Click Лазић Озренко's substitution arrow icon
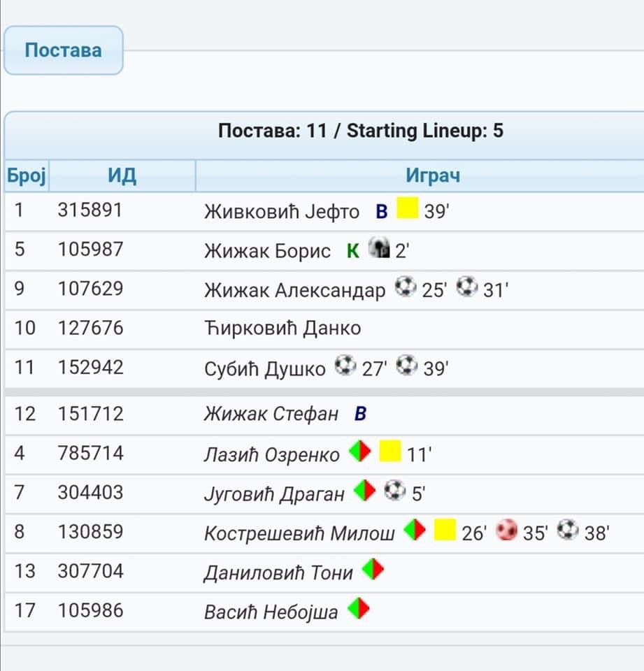Screen dimensions: 644x671 tap(359, 451)
